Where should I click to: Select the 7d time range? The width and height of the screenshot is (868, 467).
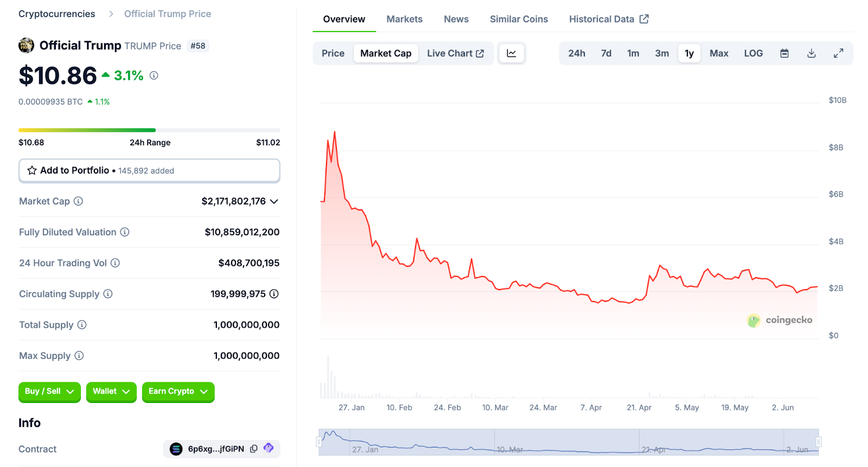[x=606, y=53]
